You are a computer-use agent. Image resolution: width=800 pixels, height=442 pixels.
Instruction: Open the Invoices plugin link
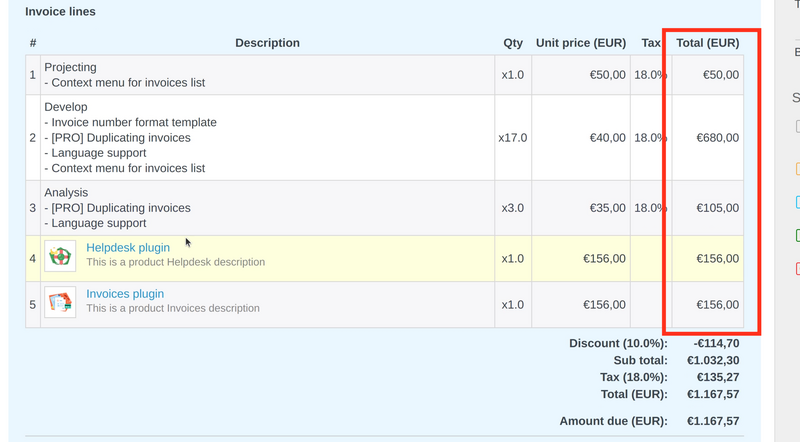(125, 294)
